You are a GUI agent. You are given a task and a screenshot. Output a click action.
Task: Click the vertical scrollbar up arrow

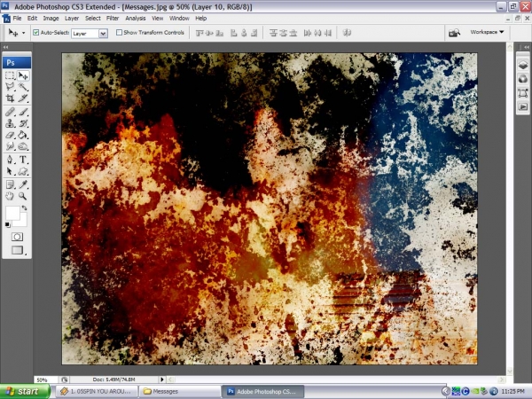pos(510,47)
